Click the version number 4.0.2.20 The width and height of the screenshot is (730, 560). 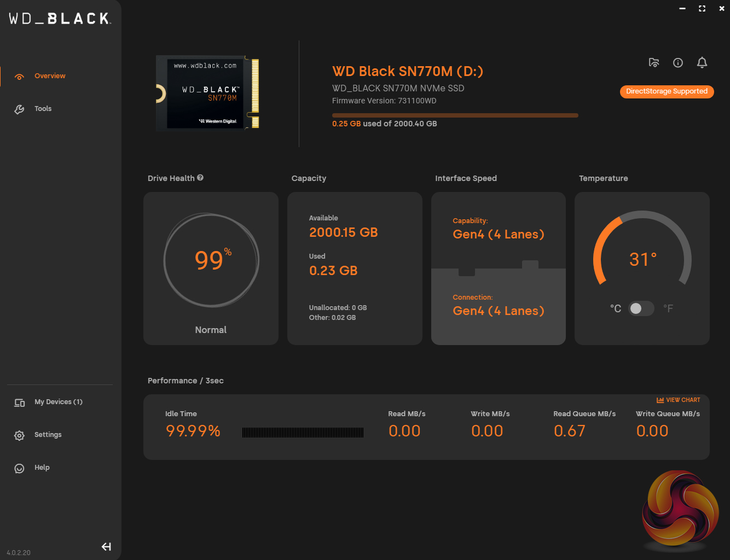point(19,553)
